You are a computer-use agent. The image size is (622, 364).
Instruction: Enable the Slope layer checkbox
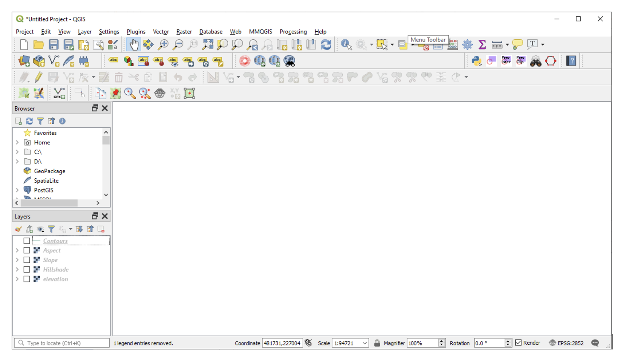point(27,260)
